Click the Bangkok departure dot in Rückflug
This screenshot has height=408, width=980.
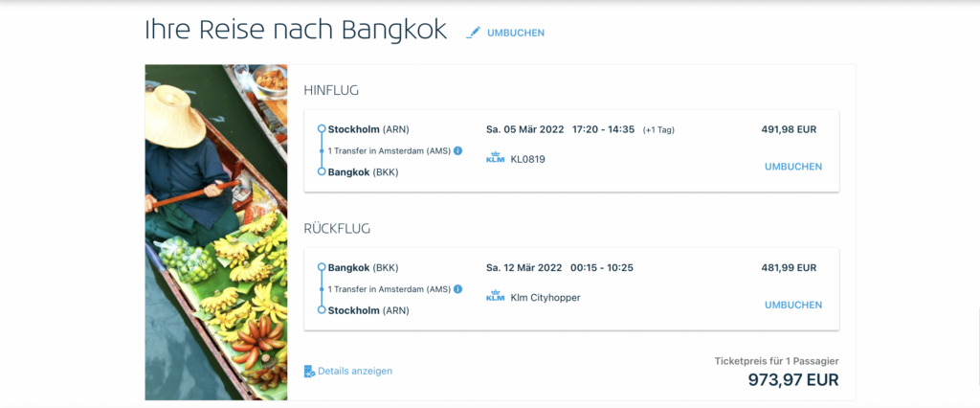pyautogui.click(x=322, y=267)
